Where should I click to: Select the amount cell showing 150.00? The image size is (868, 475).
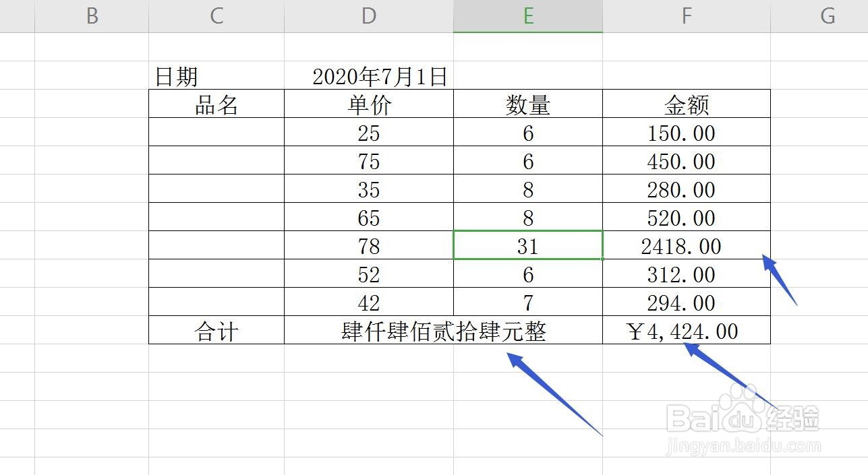pos(686,133)
